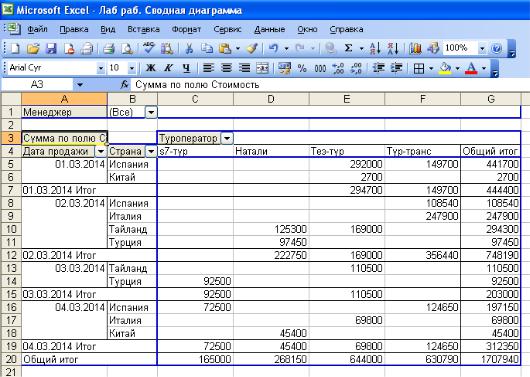Image resolution: width=530 pixels, height=377 pixels.
Task: Select row header 12
Action: pyautogui.click(x=11, y=255)
